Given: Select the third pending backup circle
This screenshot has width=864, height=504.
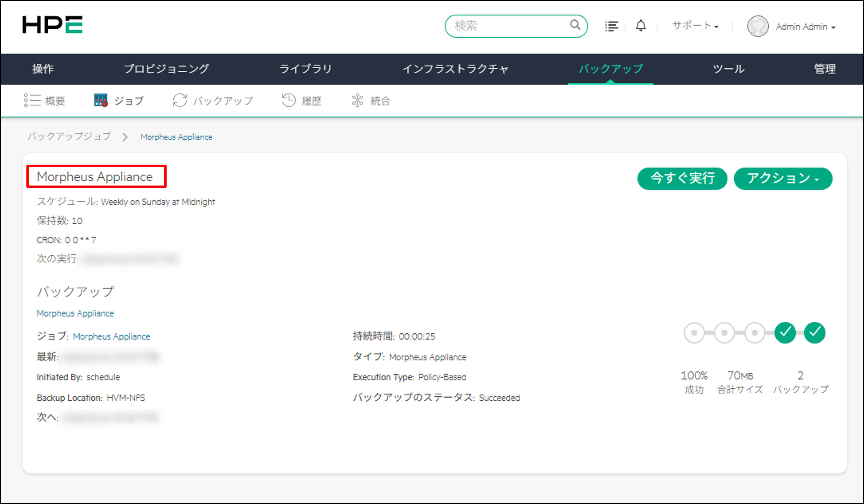Looking at the screenshot, I should pyautogui.click(x=754, y=333).
